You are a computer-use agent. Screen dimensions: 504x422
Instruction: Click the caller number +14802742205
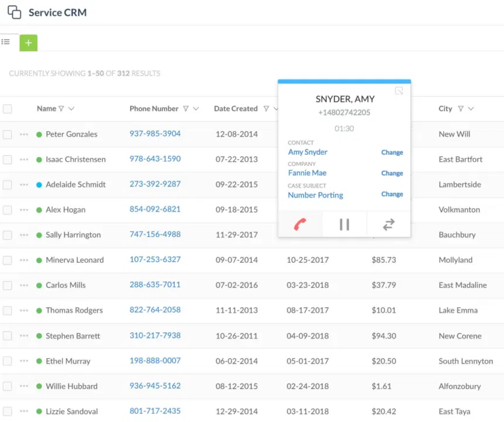pos(344,113)
